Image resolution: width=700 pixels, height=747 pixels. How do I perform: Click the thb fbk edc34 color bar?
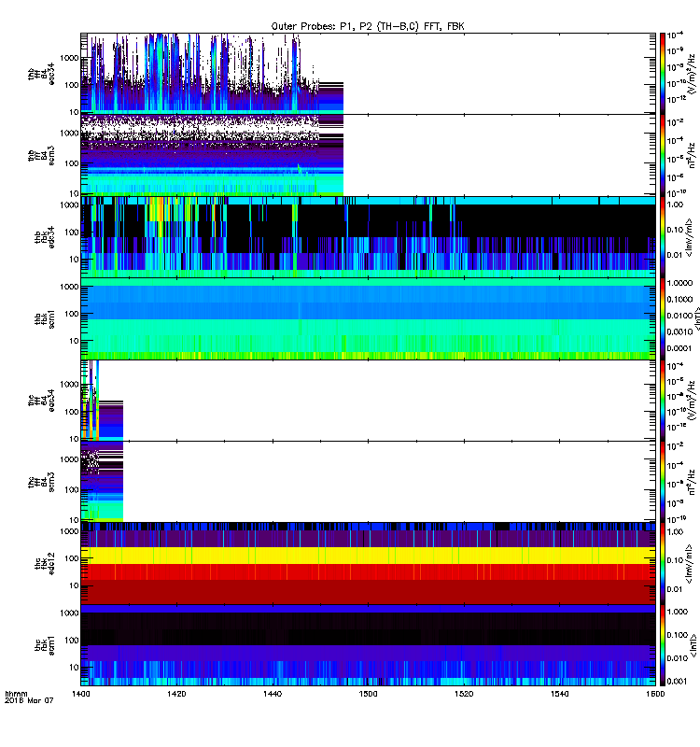click(x=662, y=237)
